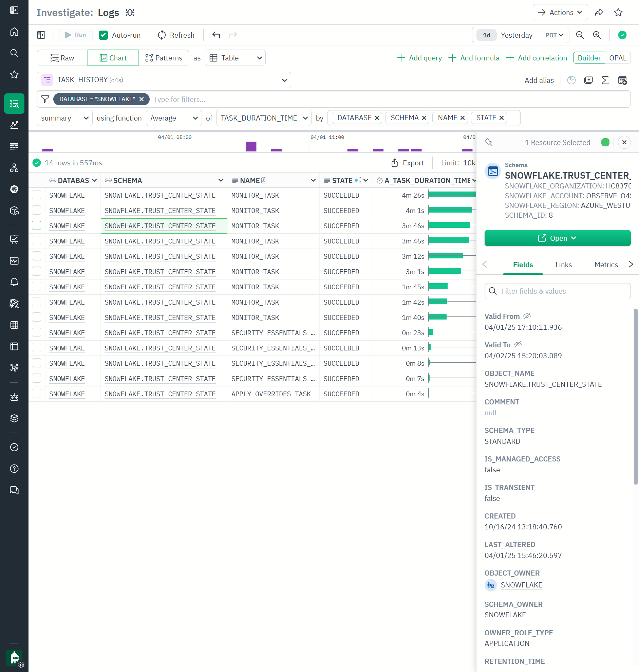The height and width of the screenshot is (672, 639).
Task: Open the Fields tab in resource panel
Action: [523, 265]
